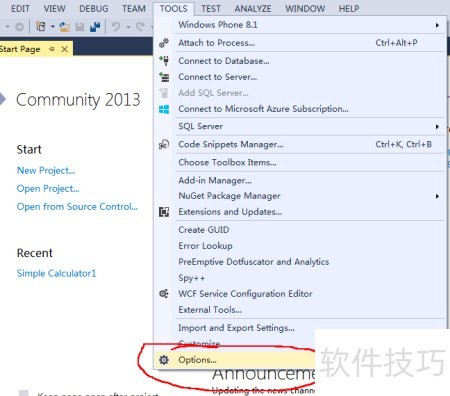Pin the Start Page tab
This screenshot has height=396, width=450.
[x=52, y=49]
